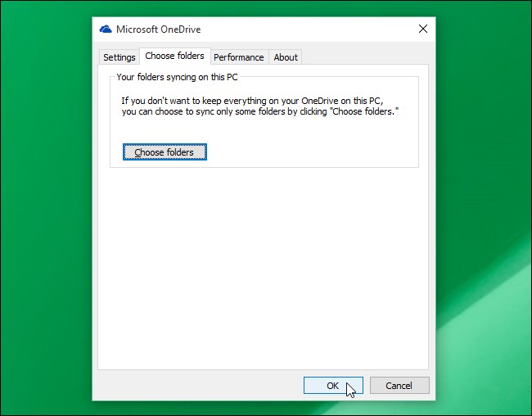Viewport: 532px width, 416px height.
Task: Close the Microsoft OneDrive window
Action: [423, 29]
